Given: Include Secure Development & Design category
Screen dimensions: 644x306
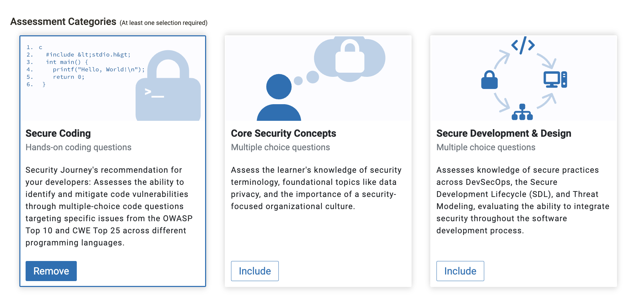Looking at the screenshot, I should click(460, 271).
